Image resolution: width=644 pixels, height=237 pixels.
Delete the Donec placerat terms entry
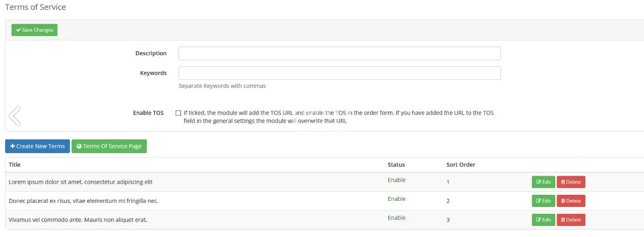pos(571,201)
